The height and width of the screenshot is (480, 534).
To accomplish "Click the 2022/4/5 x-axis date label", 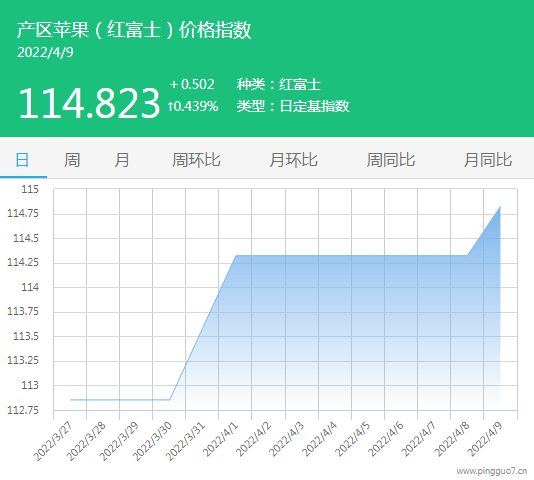I will (353, 439).
